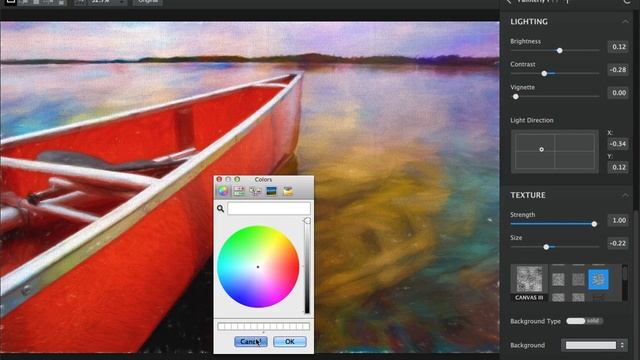Switch to the crayons picker tab

click(288, 191)
